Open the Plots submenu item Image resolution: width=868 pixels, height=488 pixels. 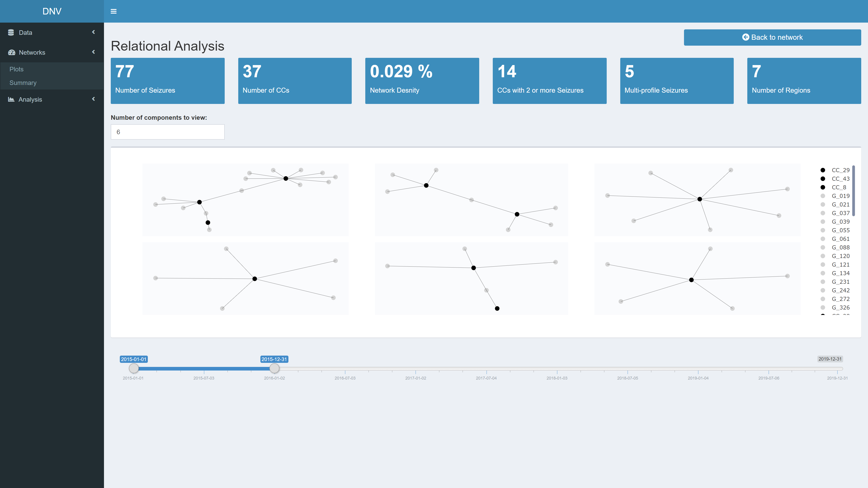17,69
